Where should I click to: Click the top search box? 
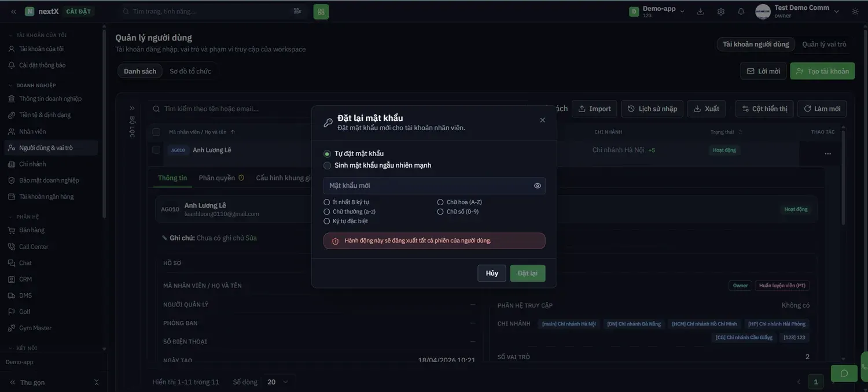pos(214,11)
